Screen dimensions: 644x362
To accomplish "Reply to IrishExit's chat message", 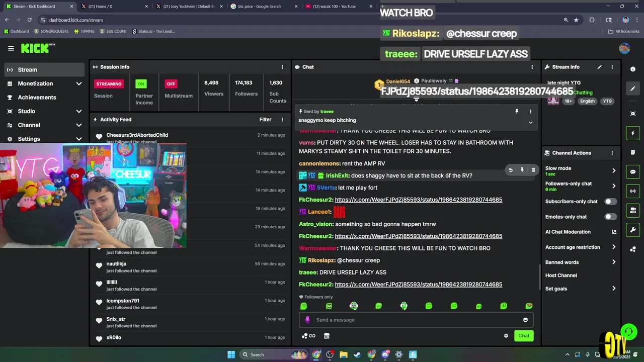I will (x=510, y=170).
